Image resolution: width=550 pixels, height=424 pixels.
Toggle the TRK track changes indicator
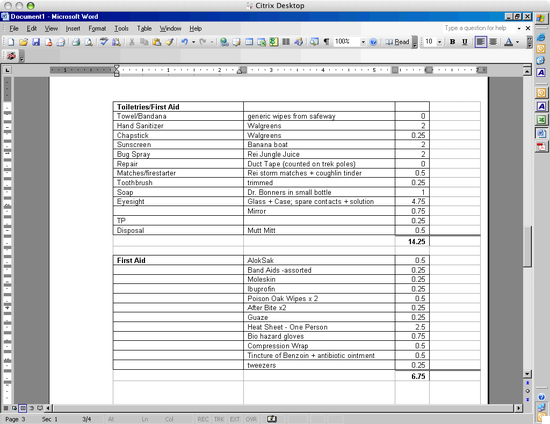tap(219, 419)
